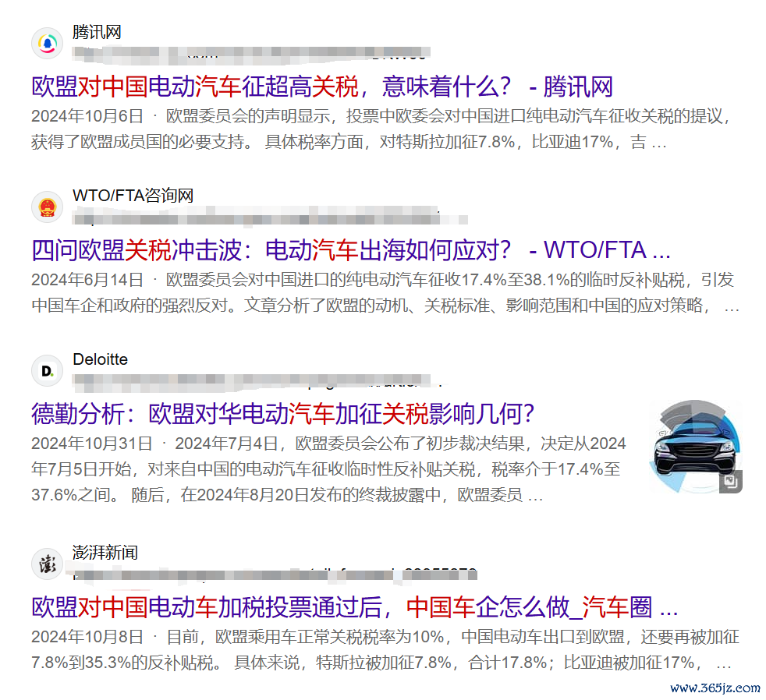Open headline 欧盟对中国电动汽车征超高关税 - 腾讯网
This screenshot has height=700, width=766.
click(322, 87)
